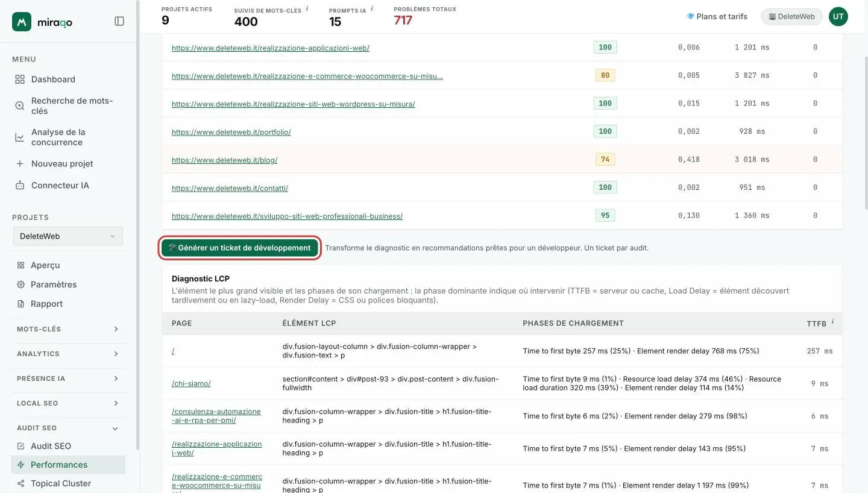
Task: Click the 74 score badge for blog
Action: click(605, 160)
